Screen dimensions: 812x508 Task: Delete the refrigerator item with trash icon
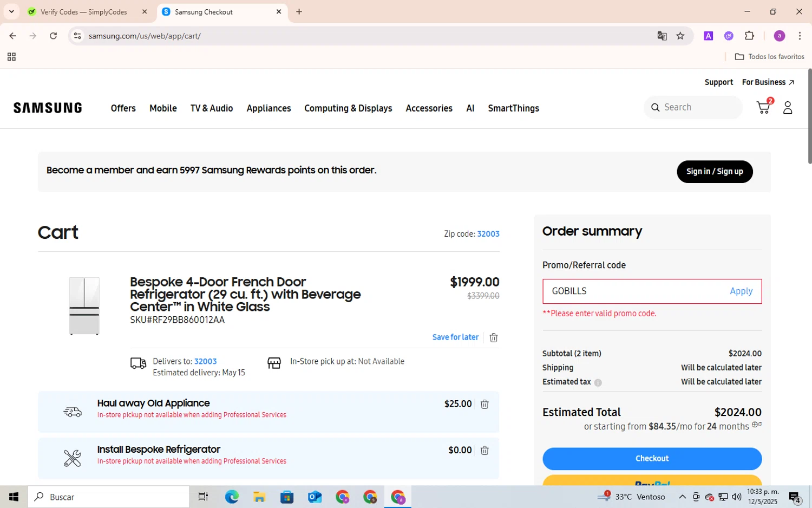coord(494,337)
